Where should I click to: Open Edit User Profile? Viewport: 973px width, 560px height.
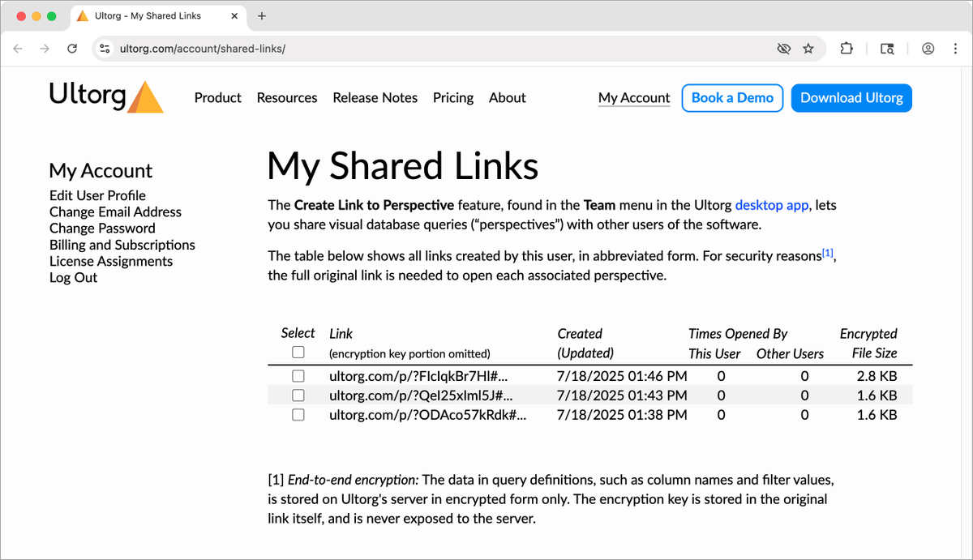97,195
